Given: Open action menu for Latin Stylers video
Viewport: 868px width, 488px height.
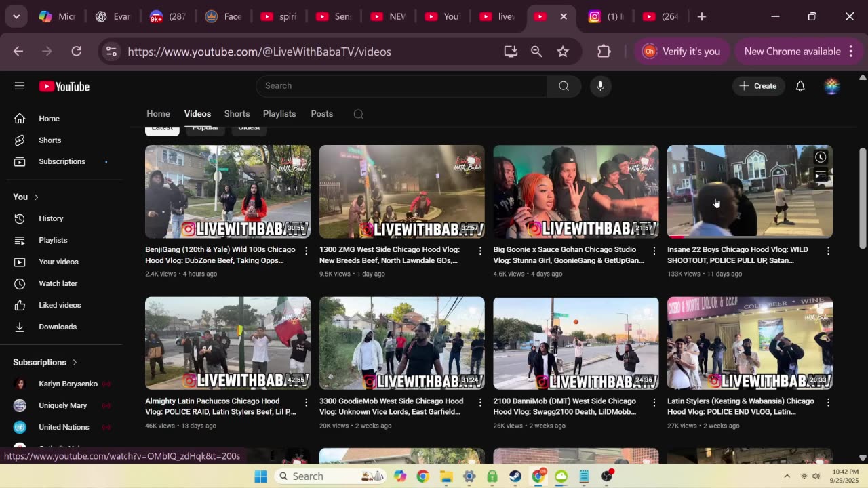Looking at the screenshot, I should click(x=828, y=402).
